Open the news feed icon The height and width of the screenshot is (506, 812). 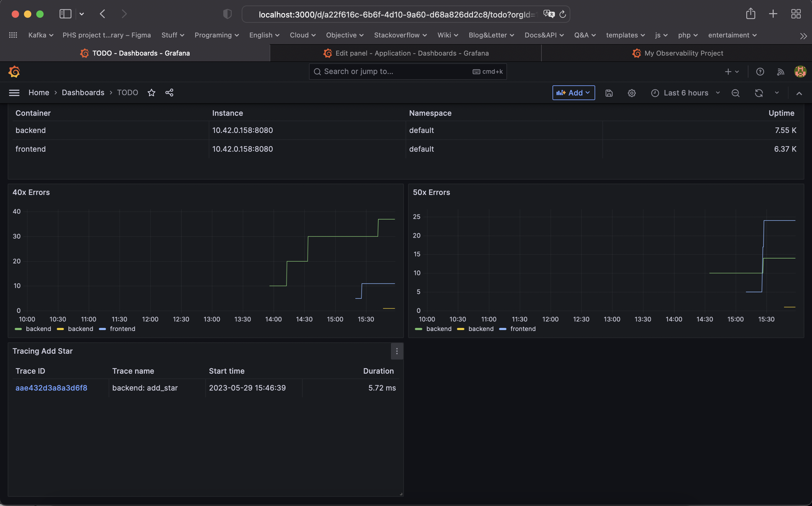pos(780,72)
